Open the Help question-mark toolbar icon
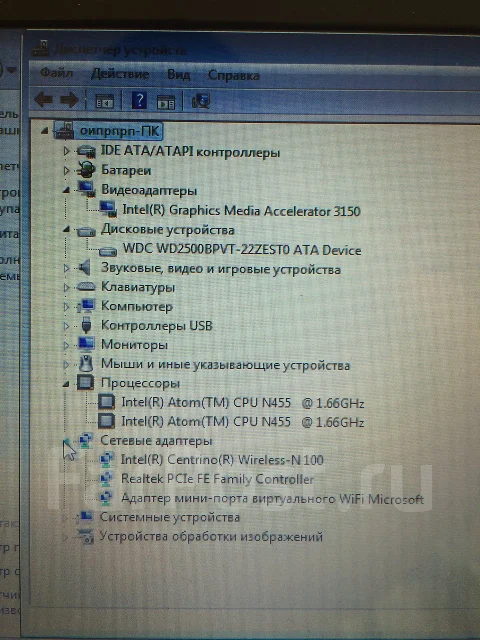480x640 pixels. tap(139, 100)
